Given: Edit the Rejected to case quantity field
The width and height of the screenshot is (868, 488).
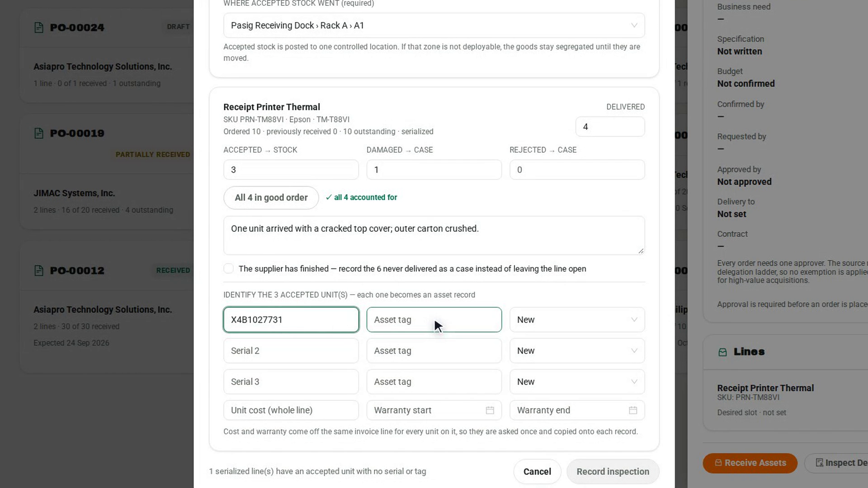Looking at the screenshot, I should point(577,170).
